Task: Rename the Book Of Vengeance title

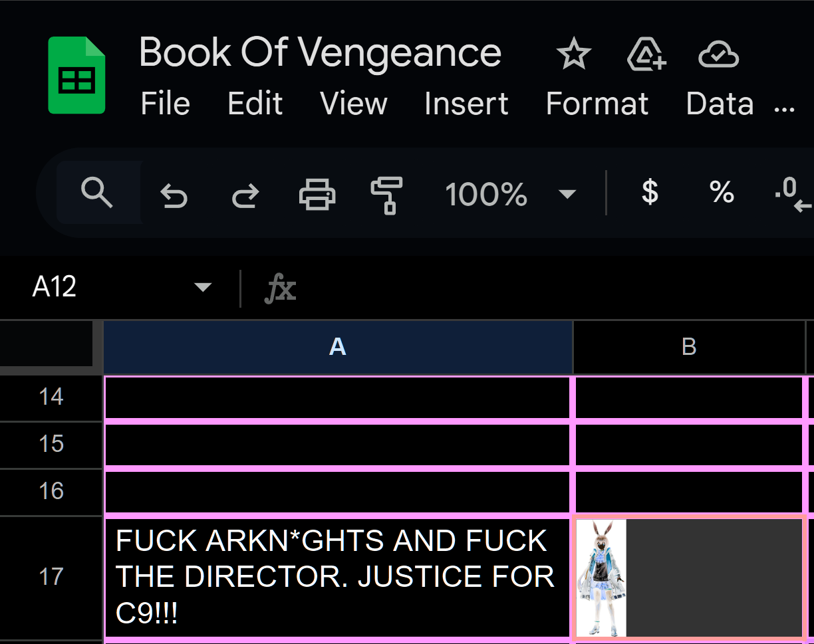Action: pyautogui.click(x=320, y=53)
